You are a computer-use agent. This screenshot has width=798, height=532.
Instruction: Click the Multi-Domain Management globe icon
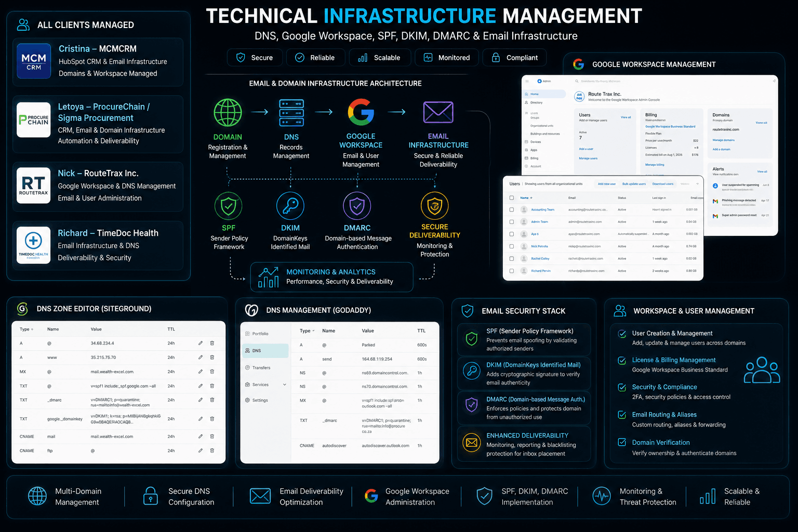[37, 496]
